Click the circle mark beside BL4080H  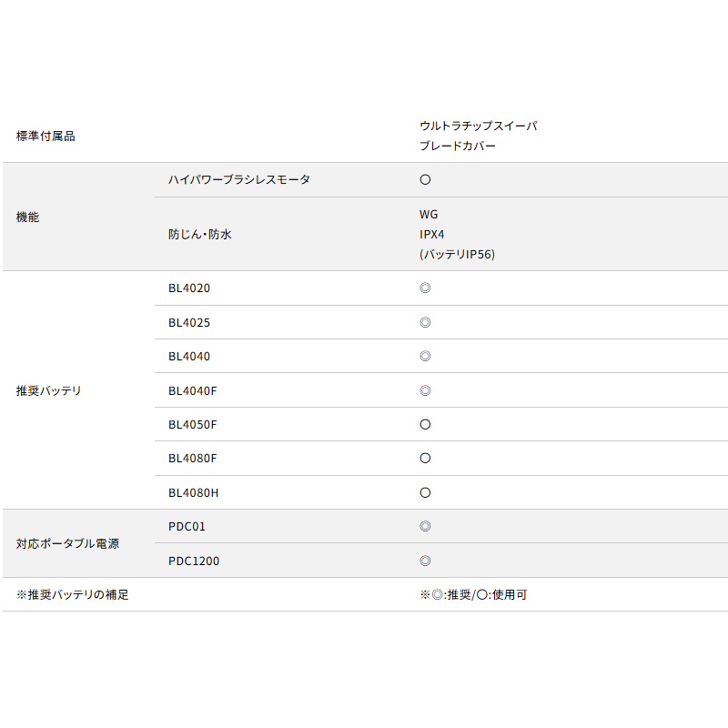tap(425, 493)
